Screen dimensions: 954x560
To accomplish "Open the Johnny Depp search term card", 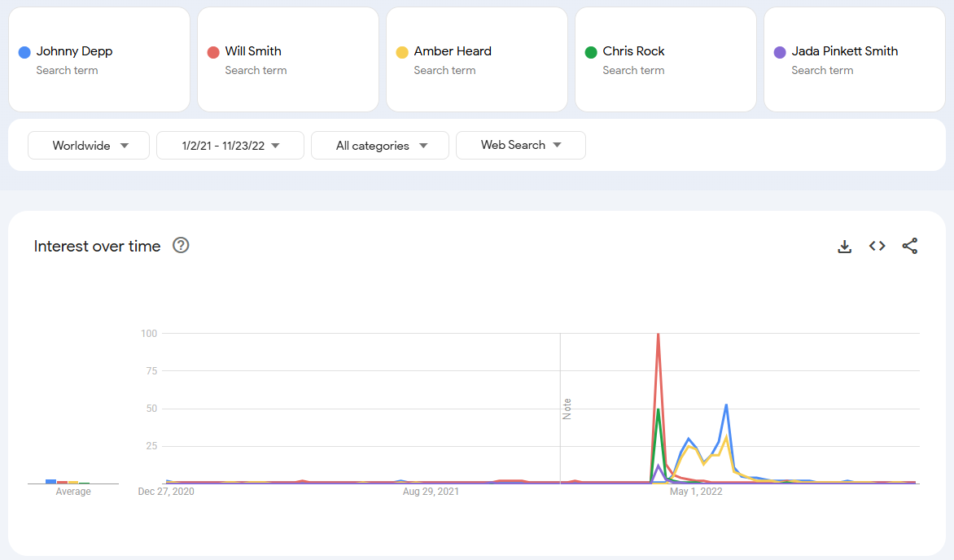I will [99, 59].
